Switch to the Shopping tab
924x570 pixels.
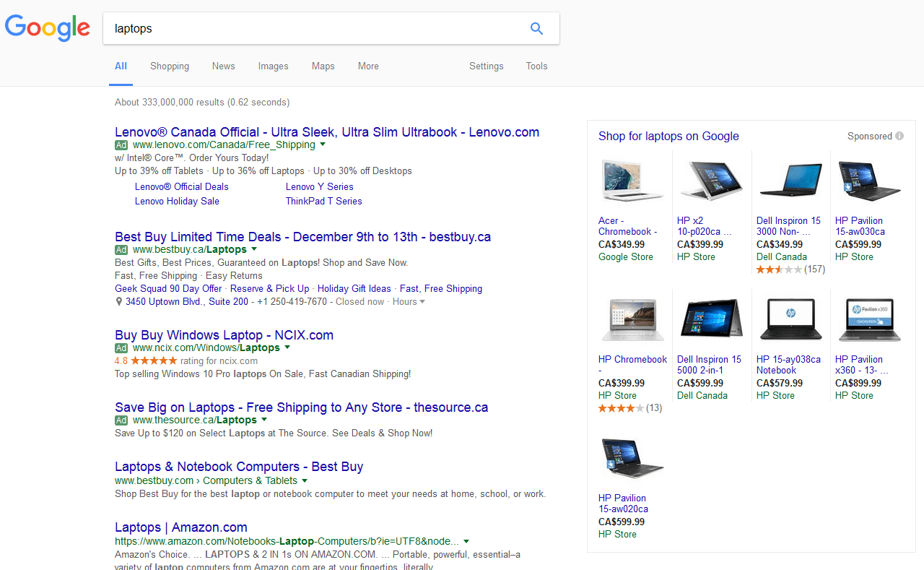[170, 66]
